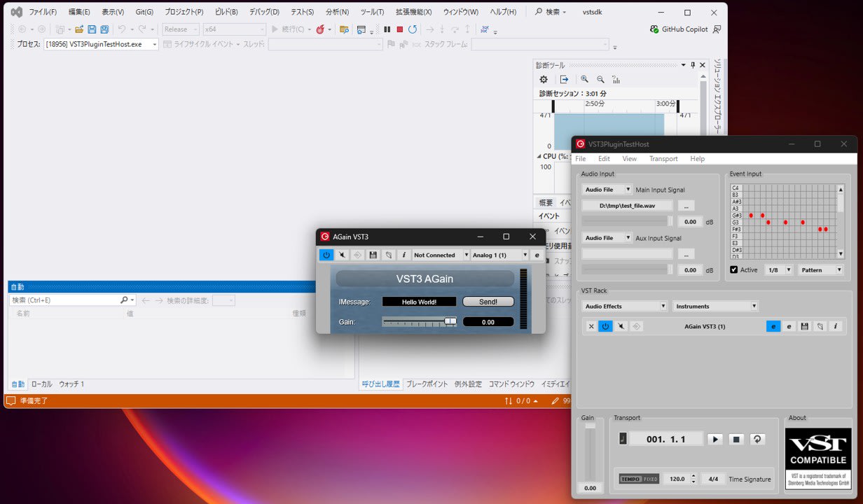Open the AGain editor with highlighted e icon
This screenshot has height=504, width=863.
[773, 326]
